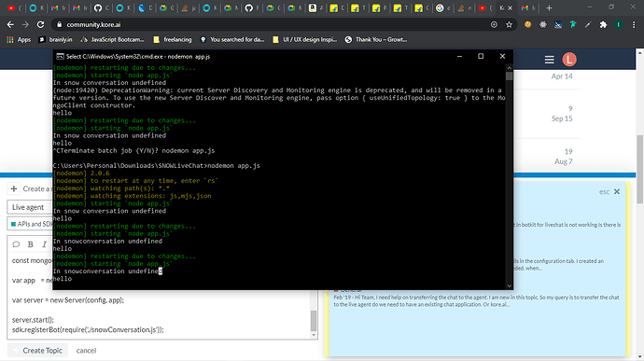Open the UI / UX design Inspi bookmark folder

click(x=305, y=39)
